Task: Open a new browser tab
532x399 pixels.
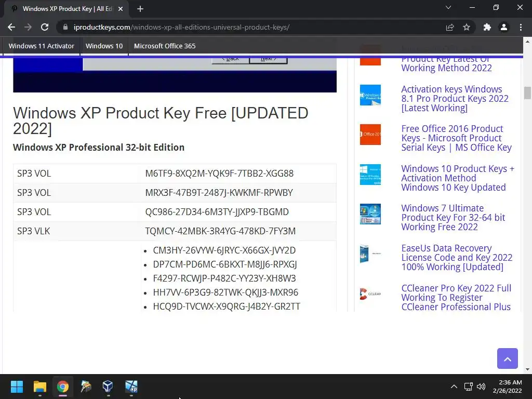Action: (x=140, y=9)
